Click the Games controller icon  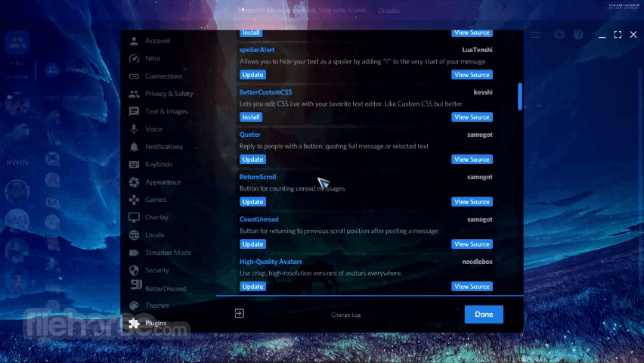coord(134,200)
